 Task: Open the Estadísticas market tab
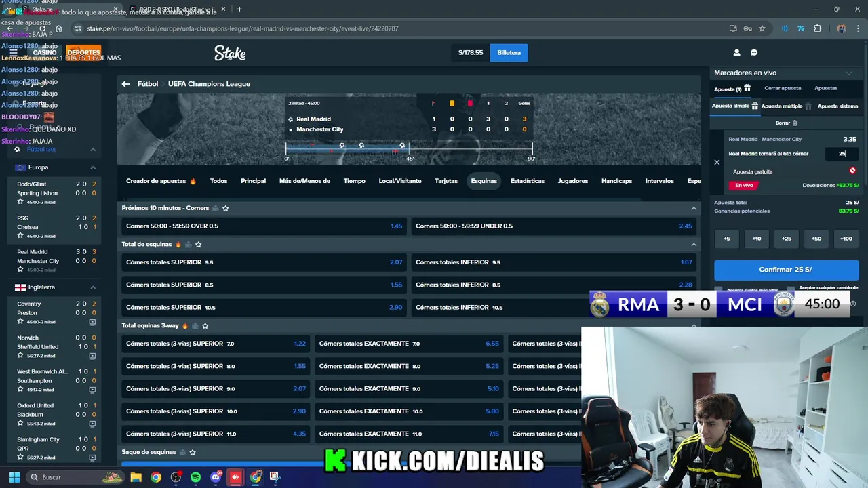[x=528, y=181]
